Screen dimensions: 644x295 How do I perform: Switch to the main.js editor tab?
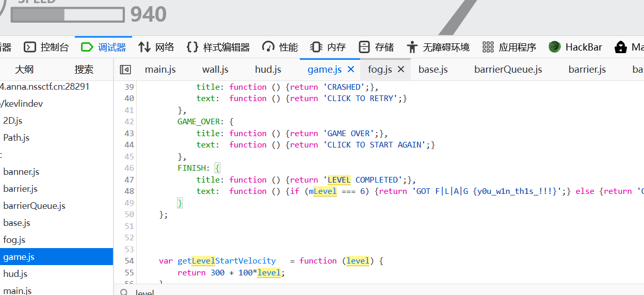click(x=160, y=70)
